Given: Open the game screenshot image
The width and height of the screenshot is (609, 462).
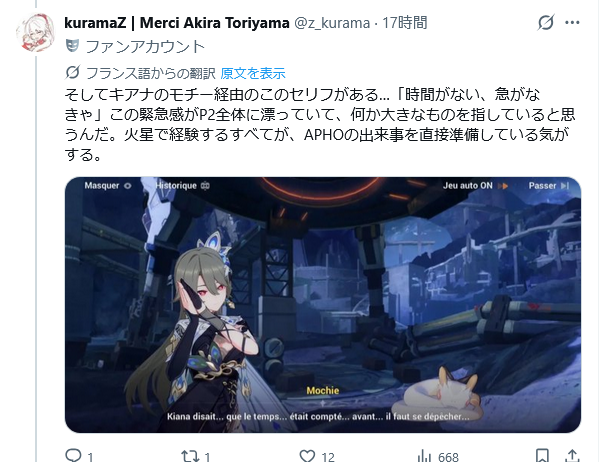Looking at the screenshot, I should (323, 305).
